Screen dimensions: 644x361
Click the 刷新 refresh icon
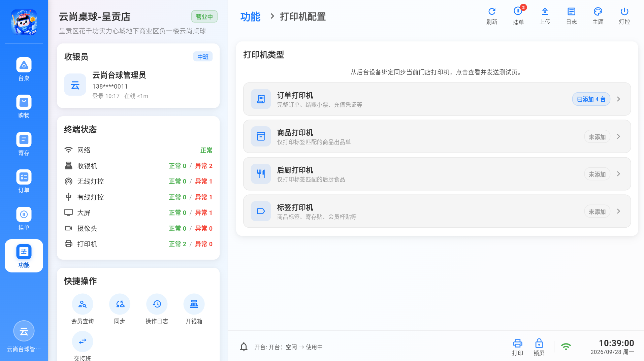(492, 16)
